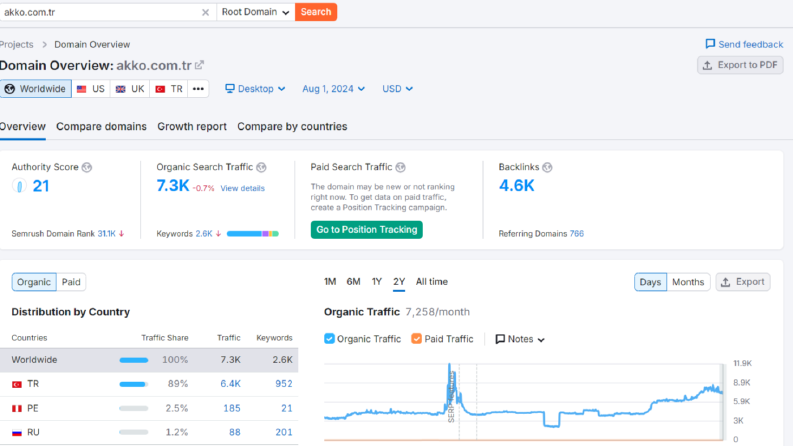Screen dimensions: 793x446
Task: Click PE keywords value 21
Action: (x=287, y=408)
